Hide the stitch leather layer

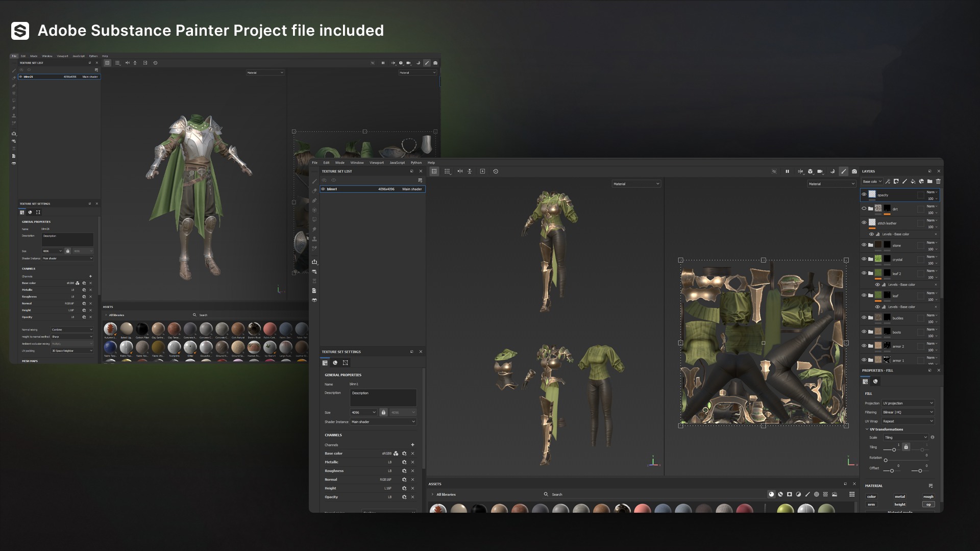(864, 222)
